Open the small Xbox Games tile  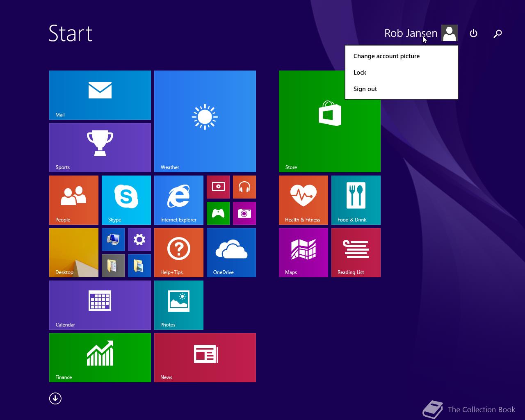coord(218,213)
